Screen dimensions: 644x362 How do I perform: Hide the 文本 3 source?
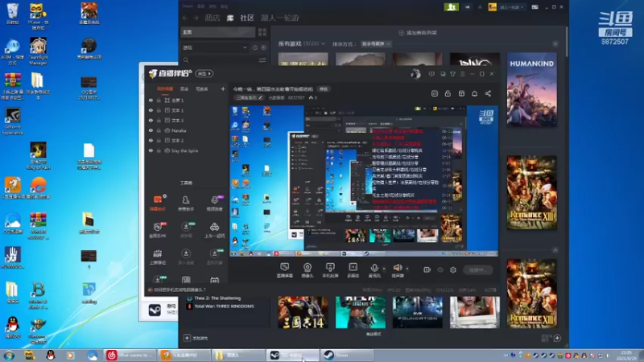tap(151, 120)
